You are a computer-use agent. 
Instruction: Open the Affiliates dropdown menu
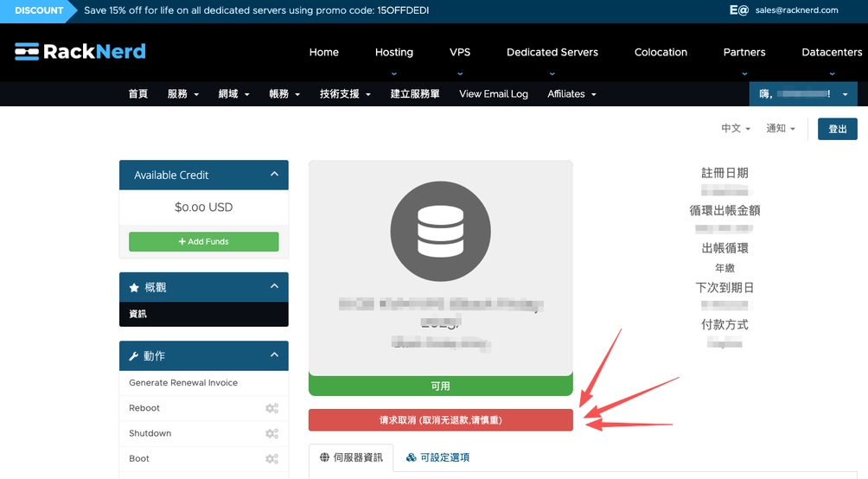571,94
